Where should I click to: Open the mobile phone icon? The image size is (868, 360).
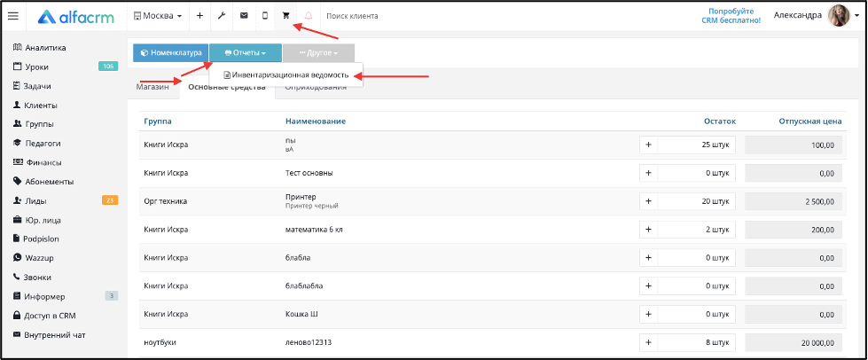[264, 16]
